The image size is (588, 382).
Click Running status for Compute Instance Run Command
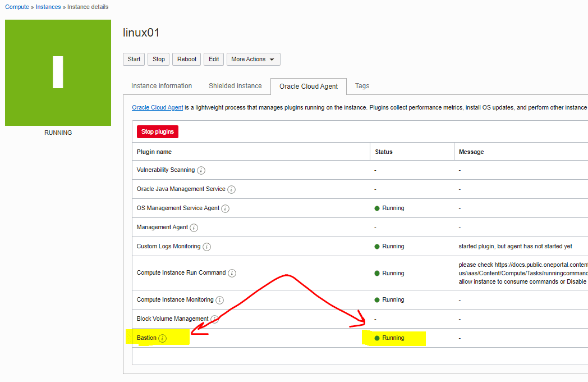point(389,273)
